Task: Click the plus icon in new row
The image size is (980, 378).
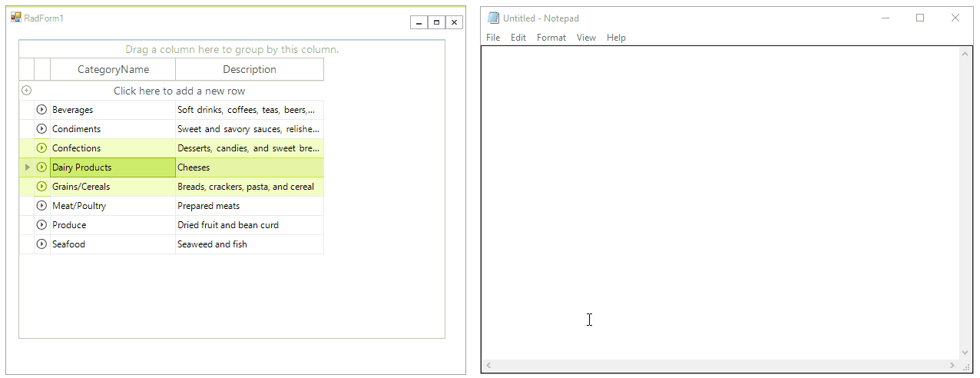Action: [27, 91]
